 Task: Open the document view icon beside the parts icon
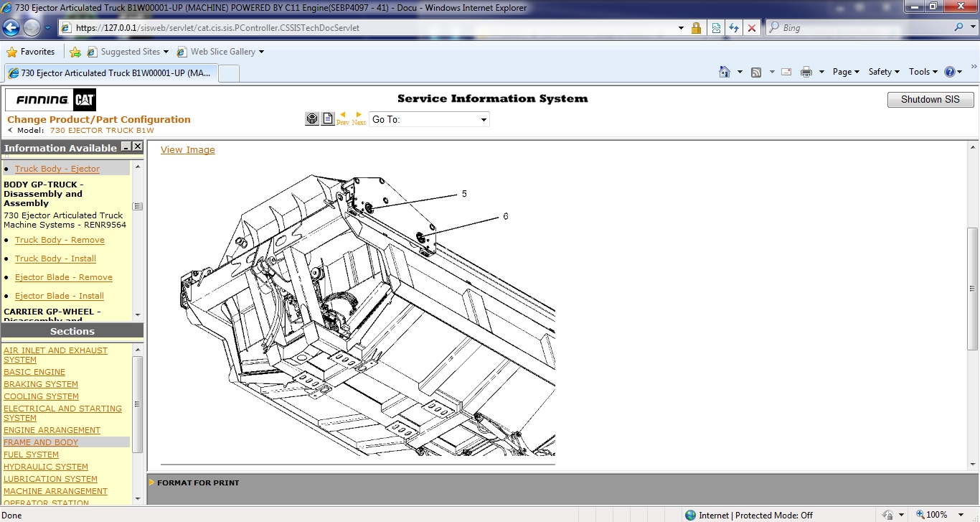(x=327, y=118)
